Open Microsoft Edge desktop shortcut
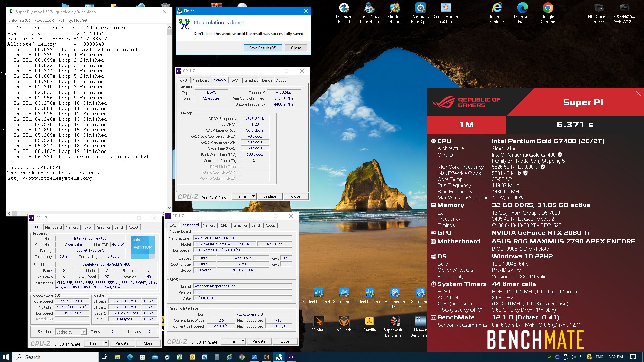 [522, 13]
